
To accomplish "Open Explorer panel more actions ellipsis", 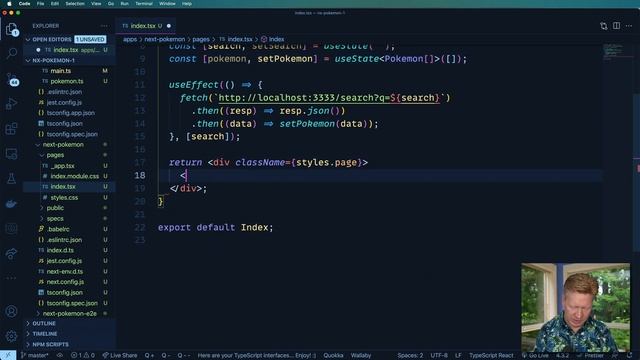I will 104,26.
